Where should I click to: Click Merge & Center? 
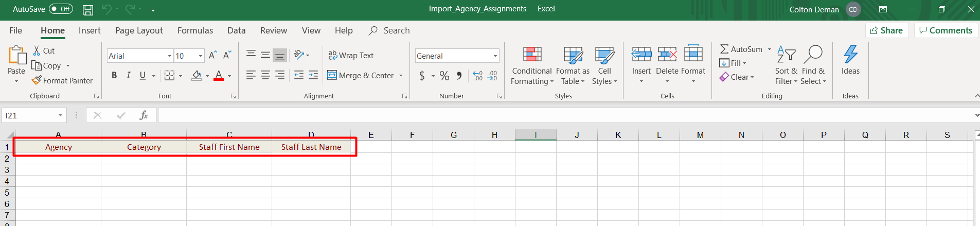tap(361, 75)
